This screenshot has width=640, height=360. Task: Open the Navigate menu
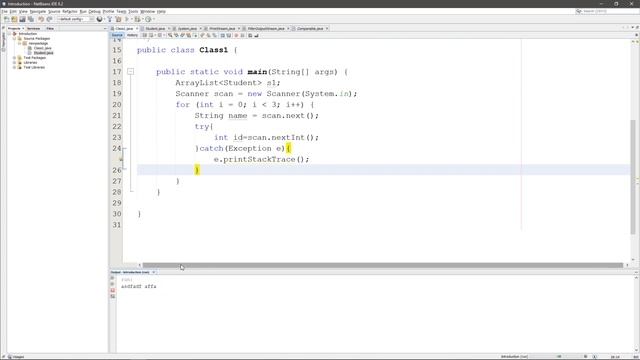[x=38, y=11]
